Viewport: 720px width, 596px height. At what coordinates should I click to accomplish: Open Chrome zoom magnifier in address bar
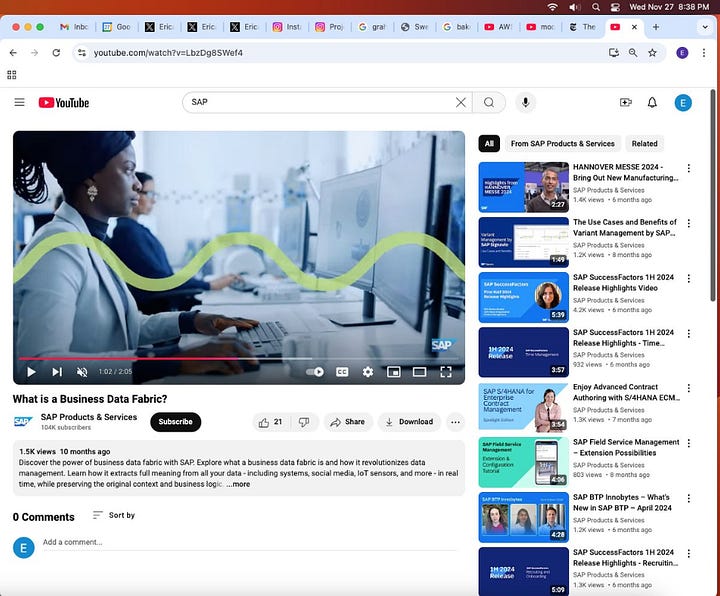point(633,53)
